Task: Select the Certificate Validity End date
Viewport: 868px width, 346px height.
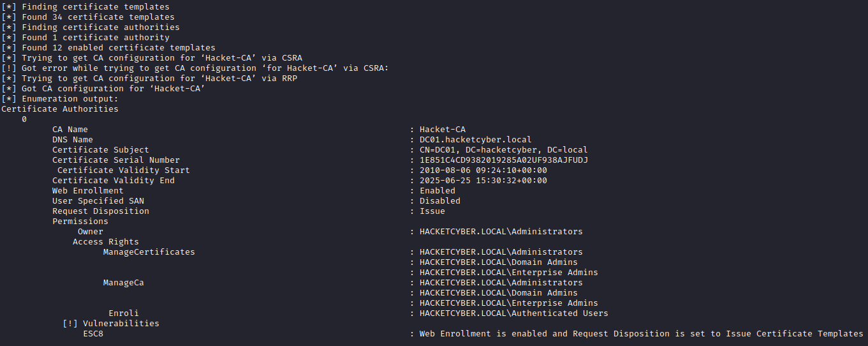Action: click(483, 181)
